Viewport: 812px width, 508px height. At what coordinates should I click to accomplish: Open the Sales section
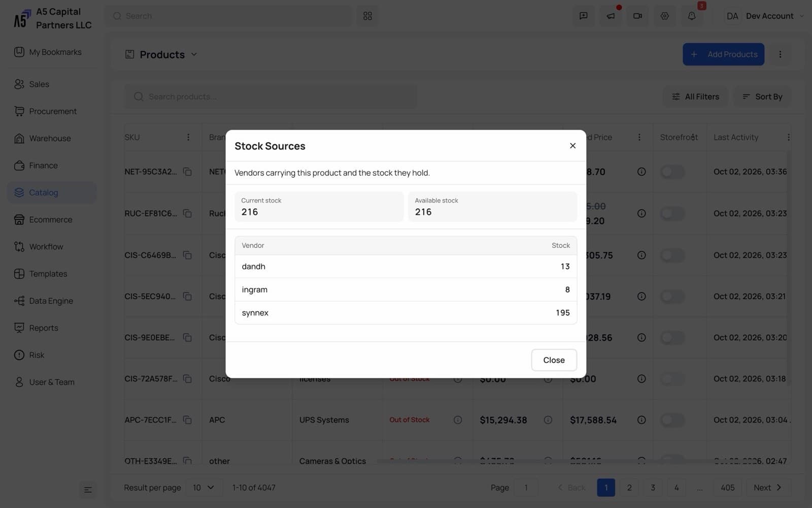(52, 84)
